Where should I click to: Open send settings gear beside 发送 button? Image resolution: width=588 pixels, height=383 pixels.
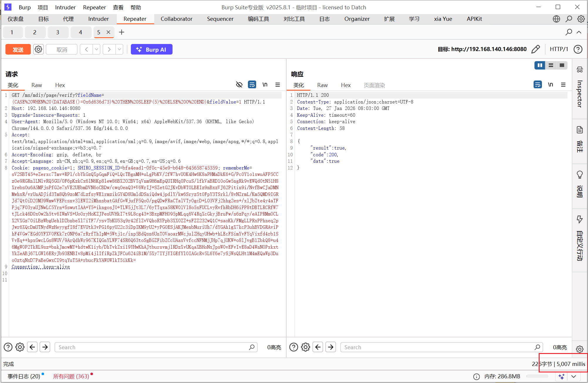[38, 49]
